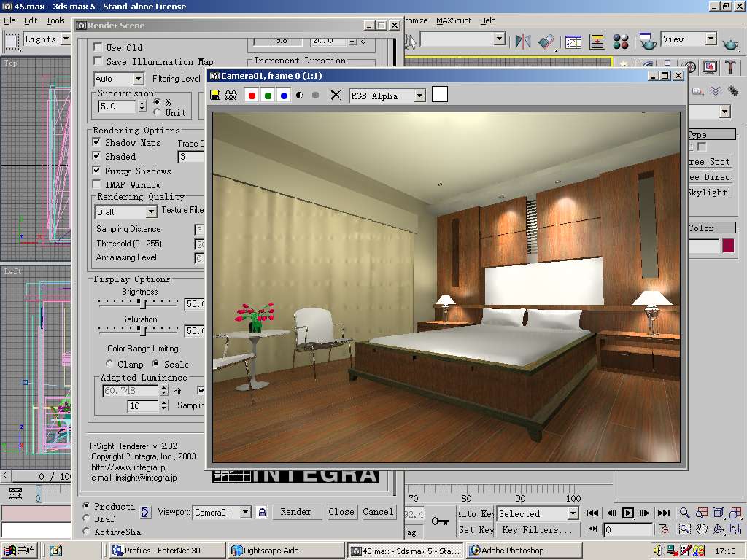Screen dimensions: 747x560
Task: Open the Viewport Camera01 dropdown
Action: tap(245, 513)
